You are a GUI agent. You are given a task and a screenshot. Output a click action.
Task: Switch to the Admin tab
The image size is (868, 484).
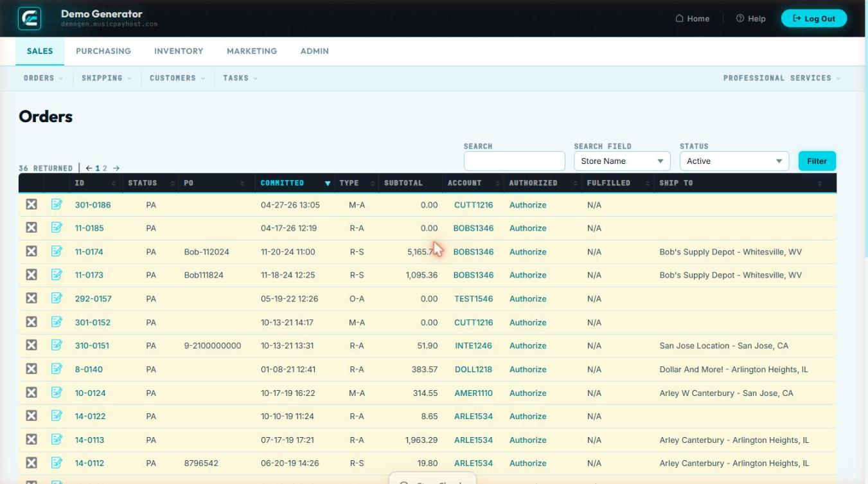[315, 51]
